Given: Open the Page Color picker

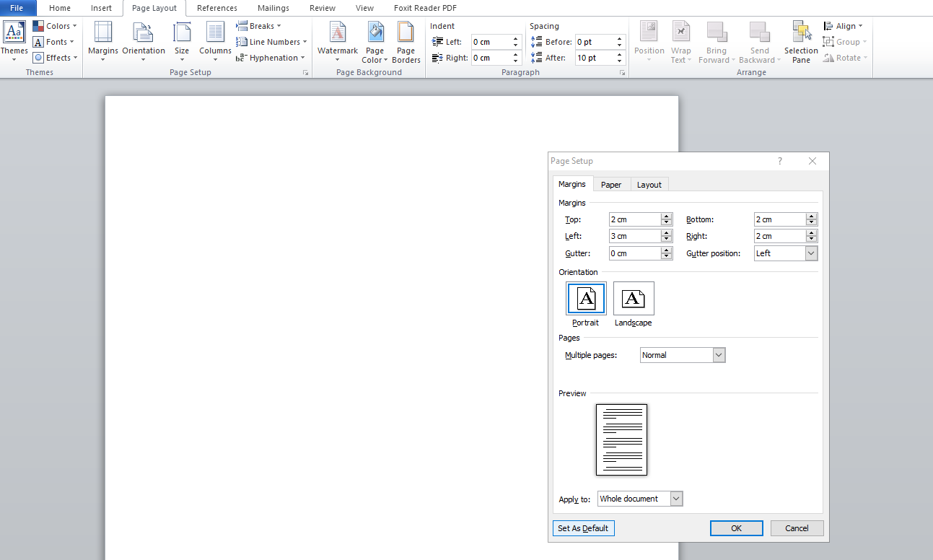Looking at the screenshot, I should point(374,42).
